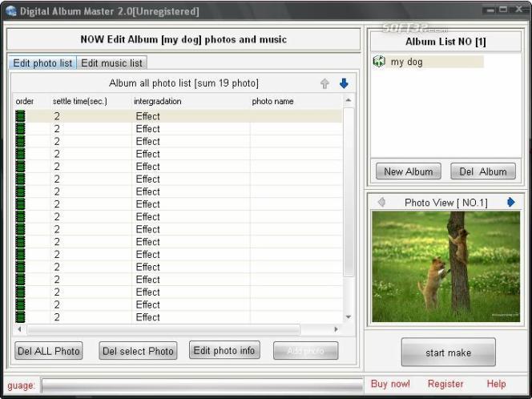Click the photo list scroll down arrow
The image size is (532, 399).
click(x=348, y=317)
